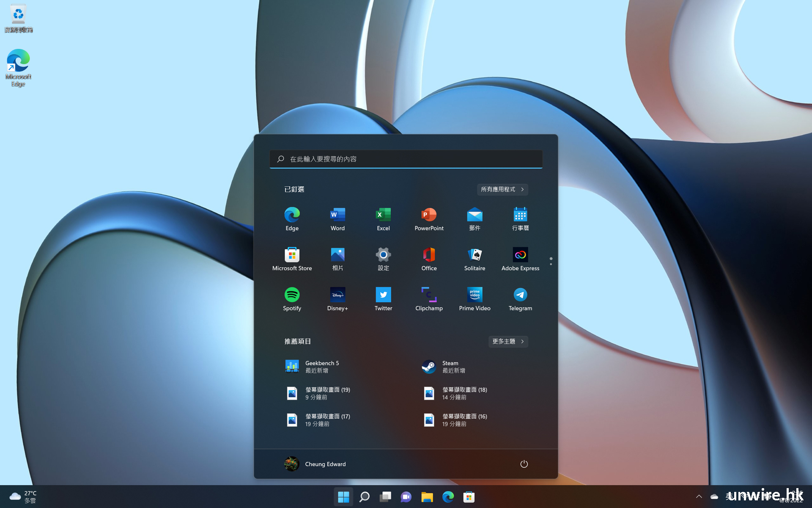The image size is (812, 508).
Task: Click the power button in Start
Action: click(x=524, y=464)
